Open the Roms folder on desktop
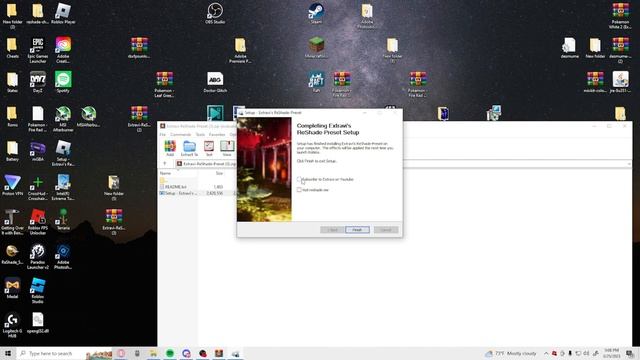640x360 pixels. (12, 116)
